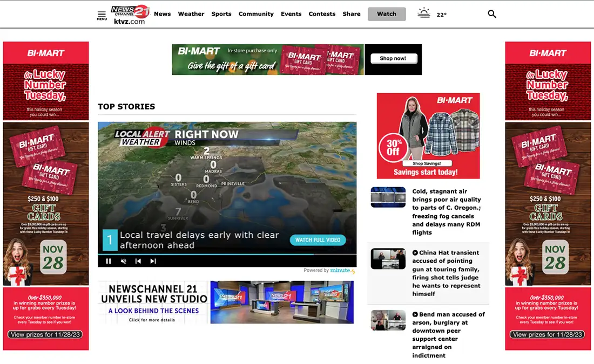Open the Events menu

[291, 14]
